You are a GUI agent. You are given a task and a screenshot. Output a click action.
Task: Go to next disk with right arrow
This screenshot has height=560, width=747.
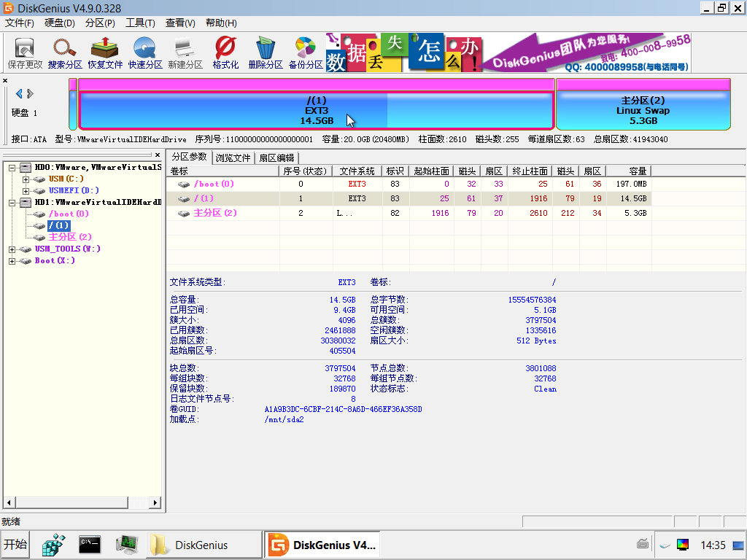point(30,94)
